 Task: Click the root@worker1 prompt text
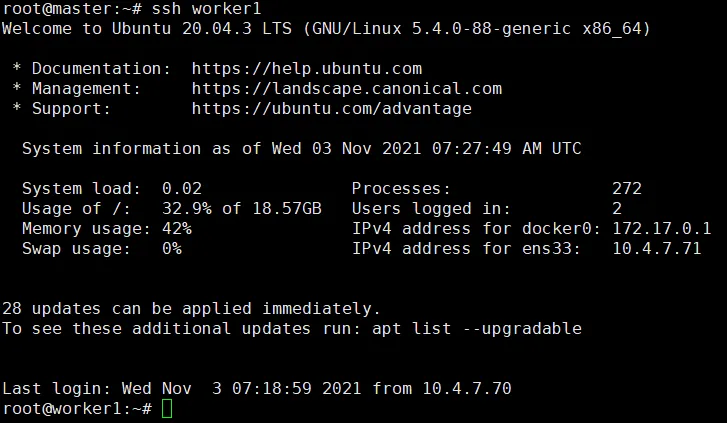pos(77,409)
